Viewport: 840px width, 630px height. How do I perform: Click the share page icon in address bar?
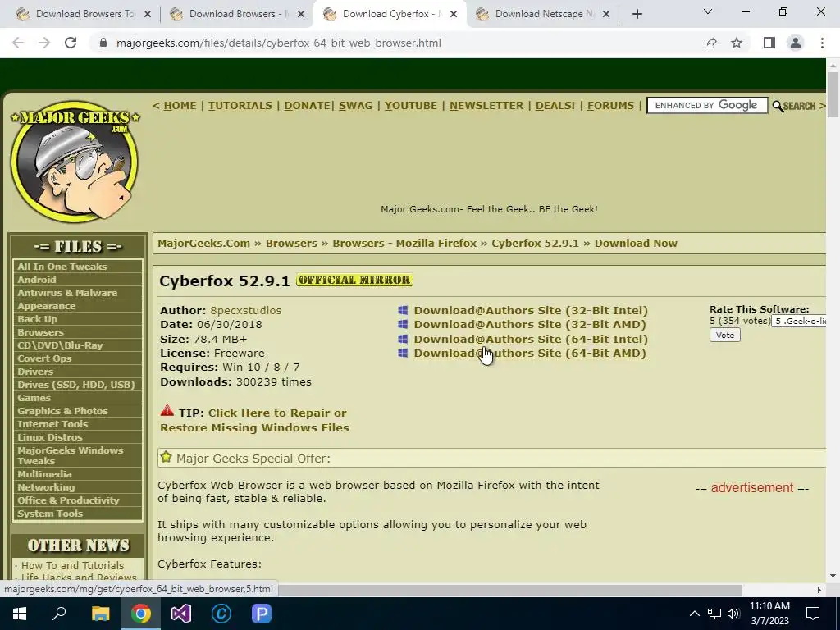710,43
